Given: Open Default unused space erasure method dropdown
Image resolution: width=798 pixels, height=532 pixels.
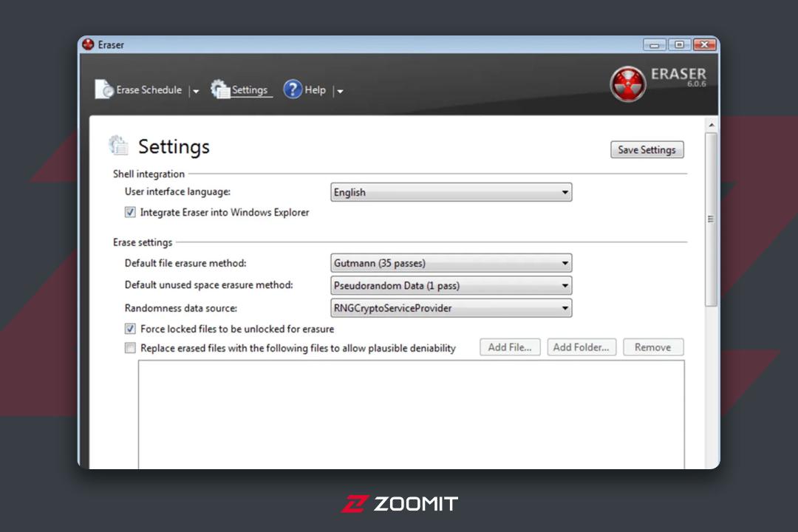Looking at the screenshot, I should coord(451,285).
